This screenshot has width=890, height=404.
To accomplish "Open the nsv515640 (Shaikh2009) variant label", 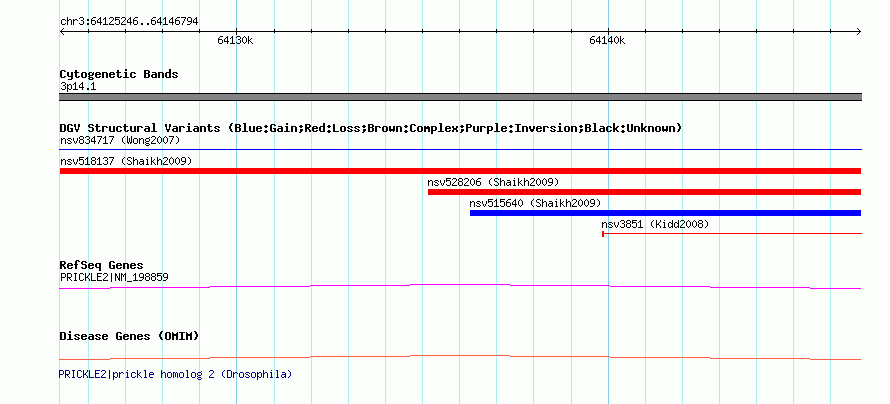I will click(535, 203).
